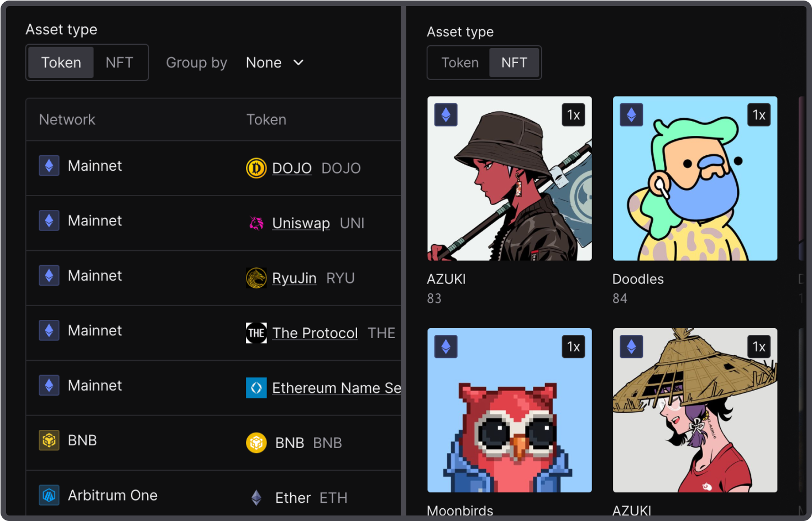This screenshot has height=521, width=812.
Task: Click the Ethereum Name Service icon
Action: coord(256,388)
